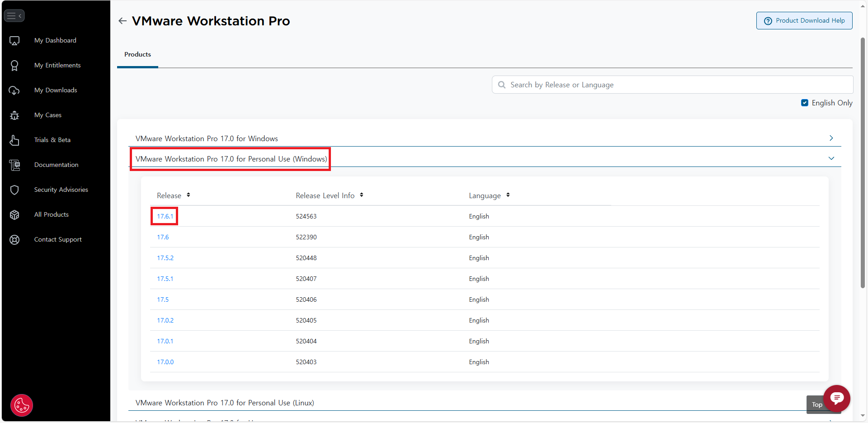868x423 pixels.
Task: Click the My Entitlements ribbon icon
Action: pos(14,66)
